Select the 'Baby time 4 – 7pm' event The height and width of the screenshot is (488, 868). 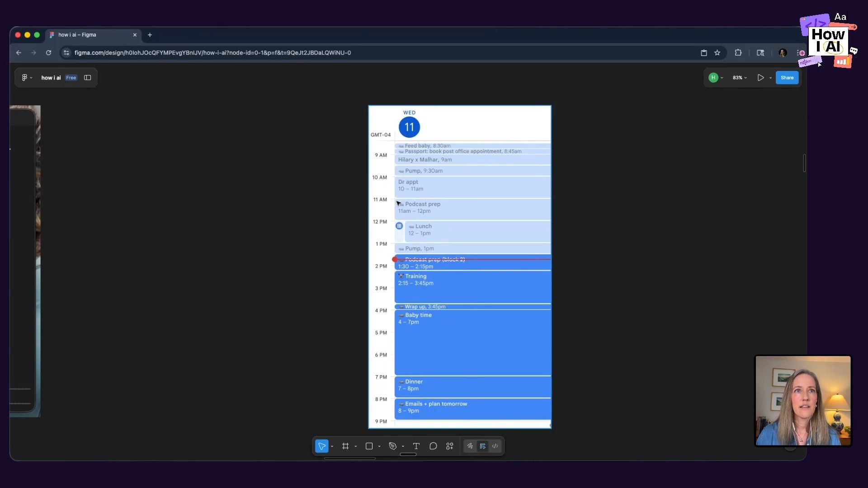point(472,343)
